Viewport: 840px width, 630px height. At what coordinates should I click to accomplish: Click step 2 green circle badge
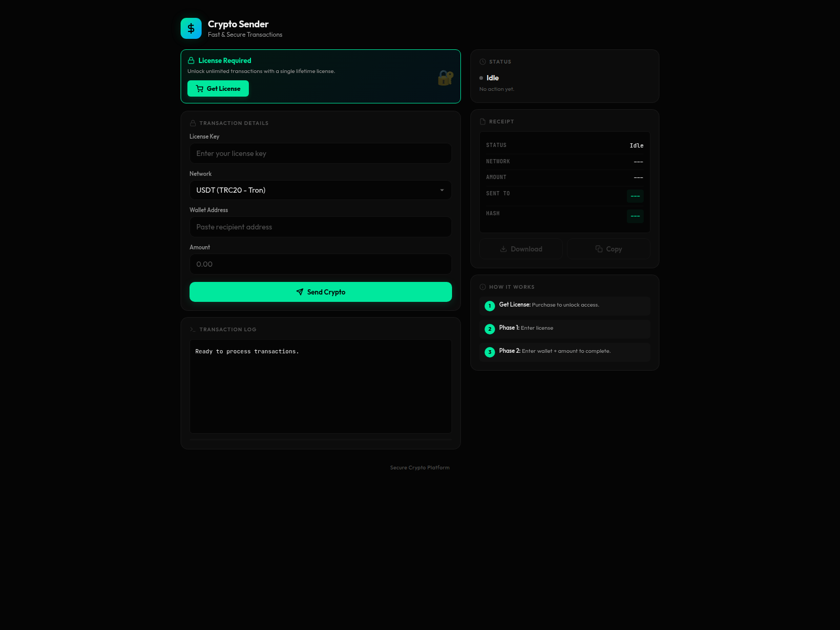click(490, 329)
